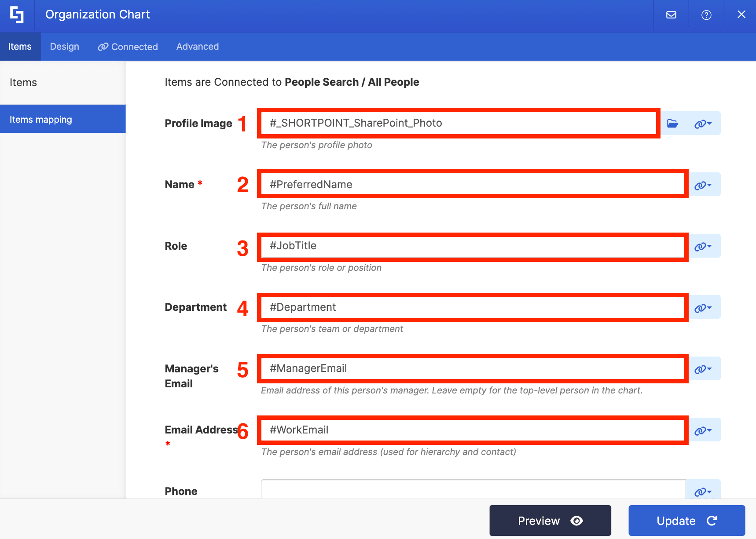The height and width of the screenshot is (539, 756).
Task: Open the mail feedback icon
Action: 671,15
